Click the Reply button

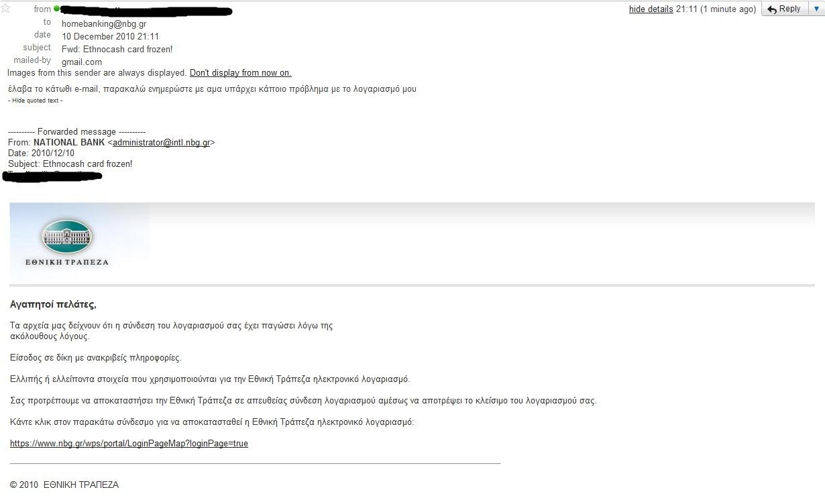(784, 9)
